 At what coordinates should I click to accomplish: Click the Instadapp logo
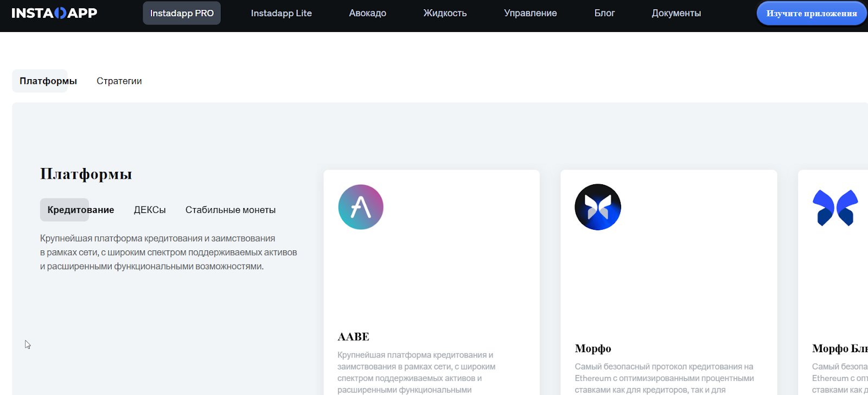click(54, 13)
